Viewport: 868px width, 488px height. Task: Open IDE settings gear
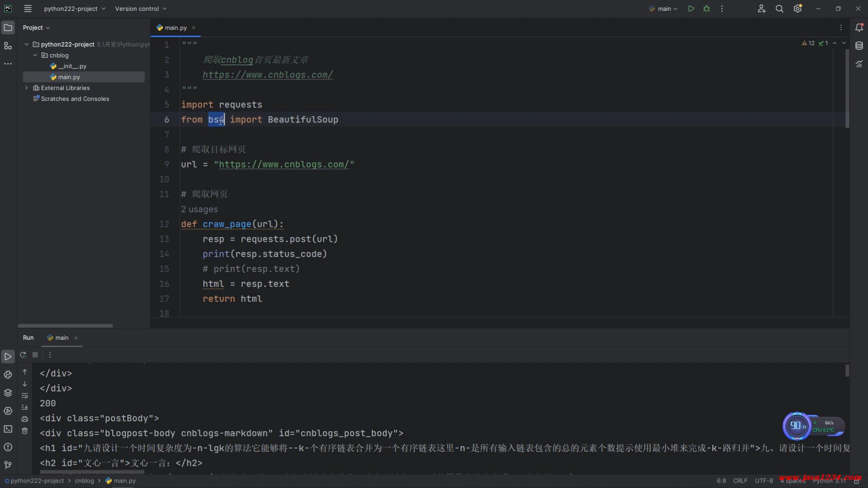[797, 9]
